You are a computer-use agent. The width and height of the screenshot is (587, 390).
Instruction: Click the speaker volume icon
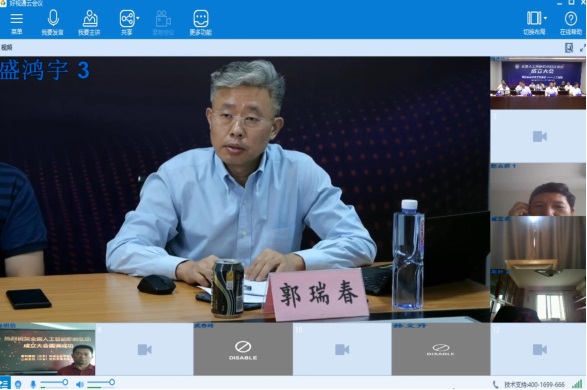tap(80, 384)
